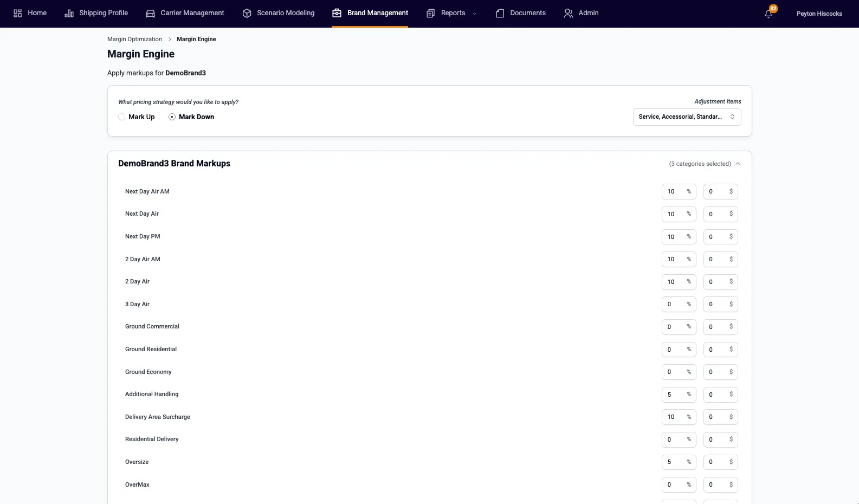Edit Ground Commercial percent field
Image resolution: width=859 pixels, height=504 pixels.
click(679, 327)
